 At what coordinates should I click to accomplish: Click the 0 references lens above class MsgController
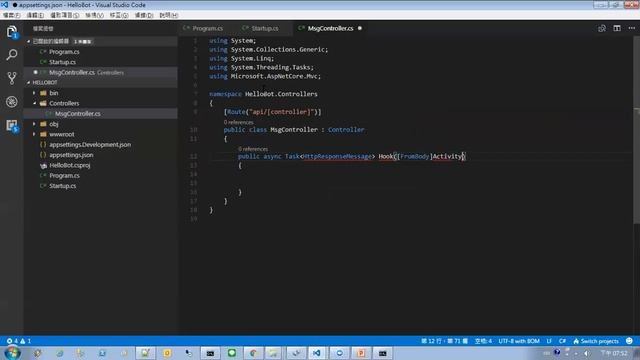click(238, 122)
